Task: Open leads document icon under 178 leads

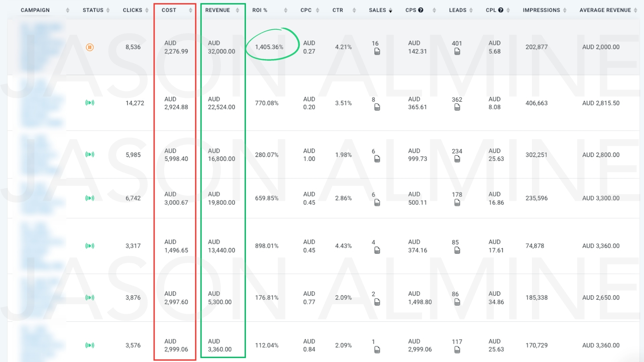Action: click(x=457, y=202)
